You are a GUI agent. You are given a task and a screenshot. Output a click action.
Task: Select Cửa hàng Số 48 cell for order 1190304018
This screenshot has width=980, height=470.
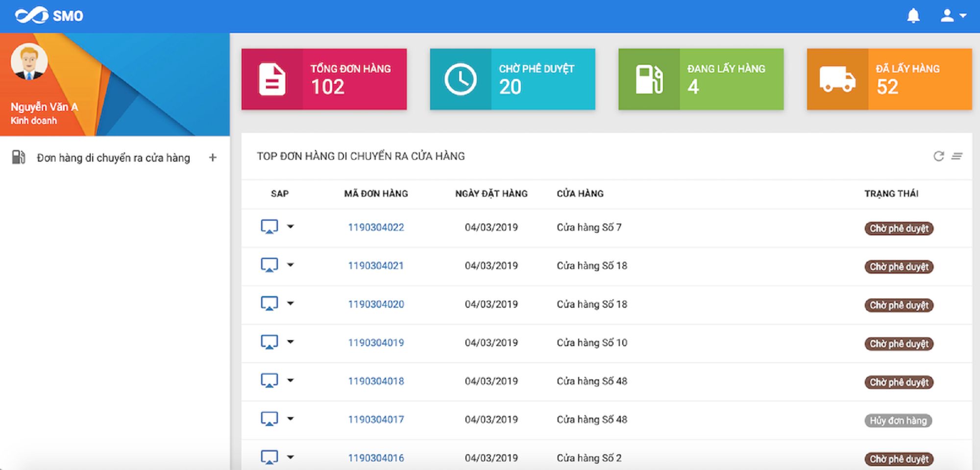592,381
